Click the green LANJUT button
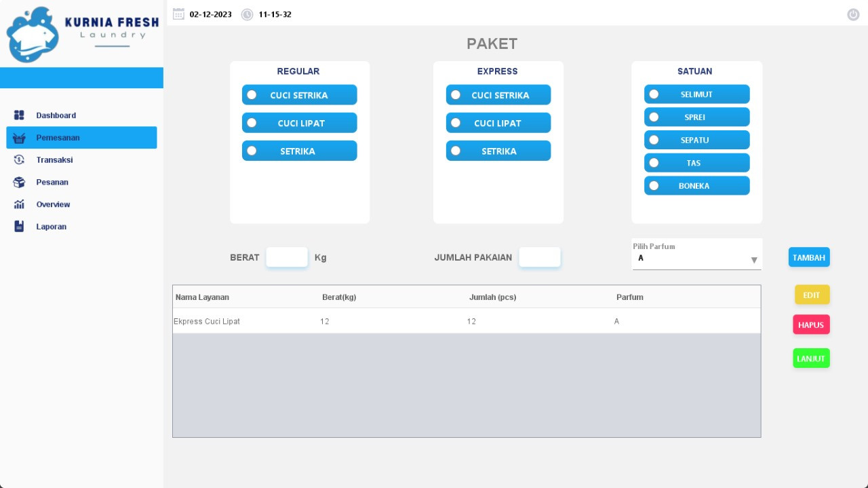The image size is (868, 488). click(811, 358)
